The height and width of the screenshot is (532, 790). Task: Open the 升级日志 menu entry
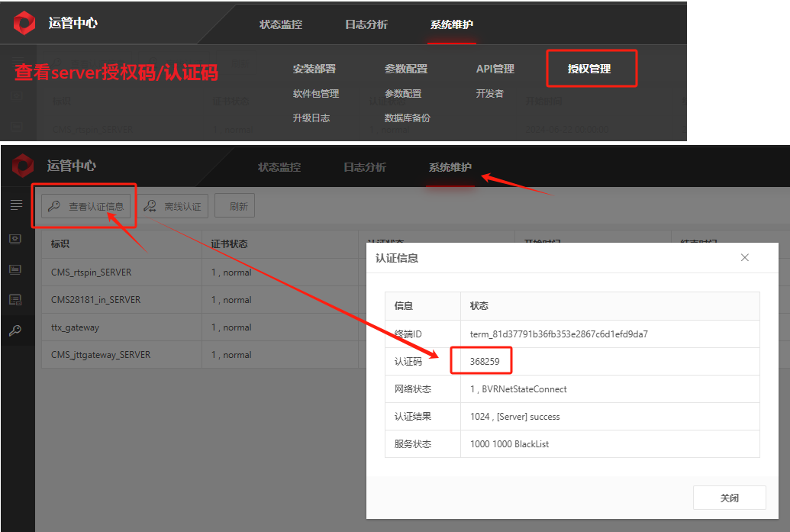tap(311, 118)
